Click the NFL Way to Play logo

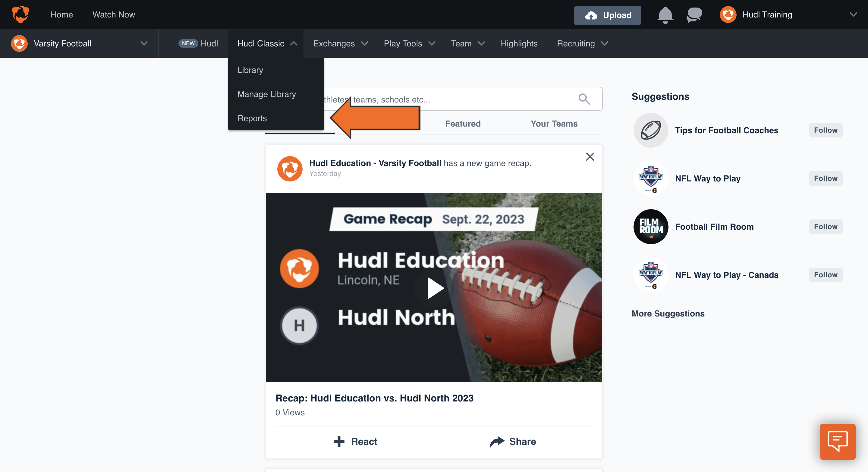click(651, 178)
